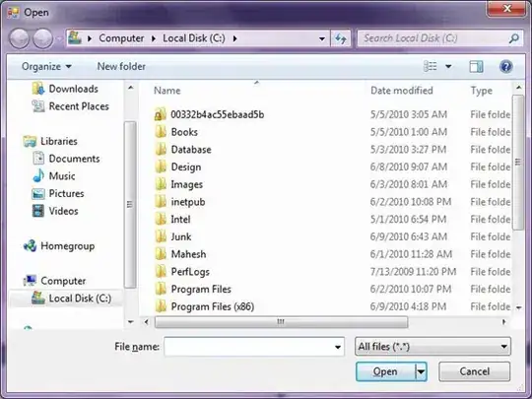Click the magnifier icon in the search box
The width and height of the screenshot is (532, 399).
click(x=514, y=38)
